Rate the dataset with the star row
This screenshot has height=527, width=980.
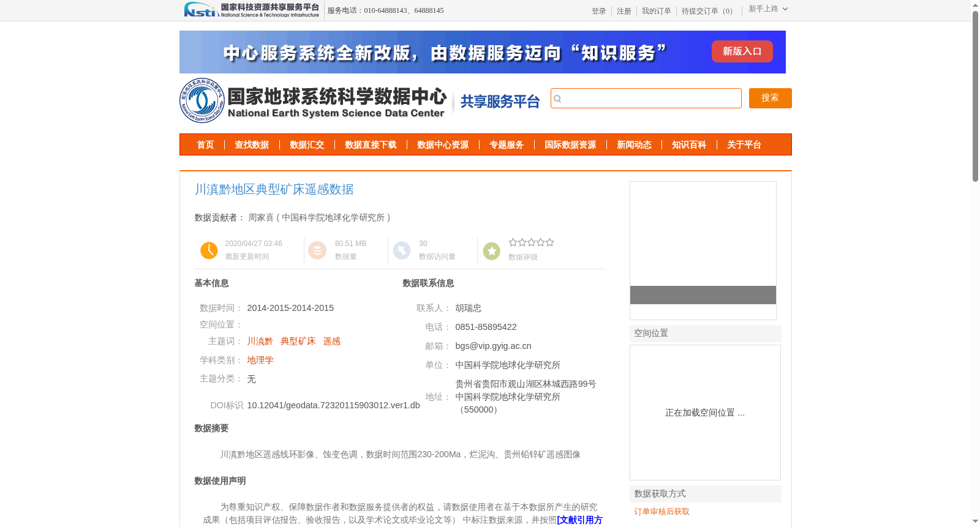[531, 242]
